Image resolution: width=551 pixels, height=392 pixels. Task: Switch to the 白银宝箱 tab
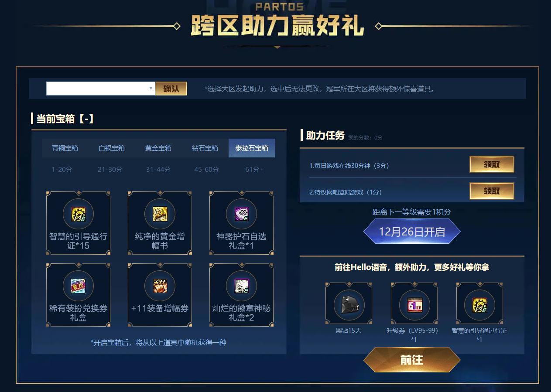[112, 148]
